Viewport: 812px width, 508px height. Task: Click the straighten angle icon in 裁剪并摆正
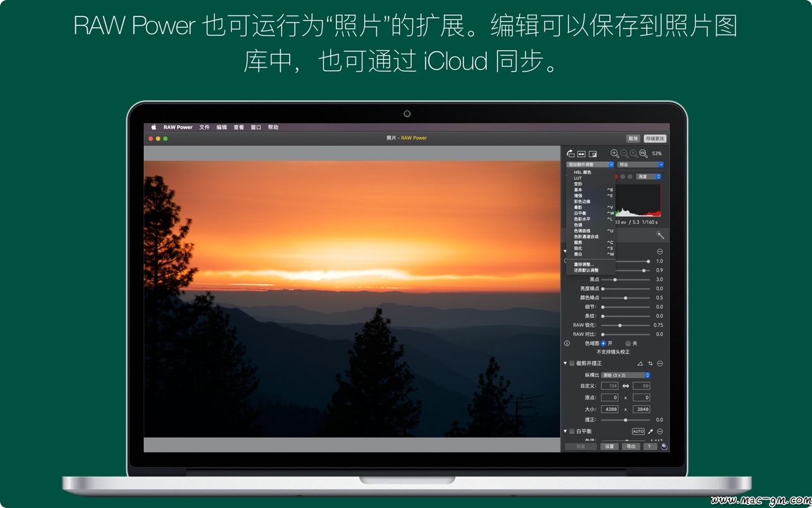pyautogui.click(x=640, y=363)
